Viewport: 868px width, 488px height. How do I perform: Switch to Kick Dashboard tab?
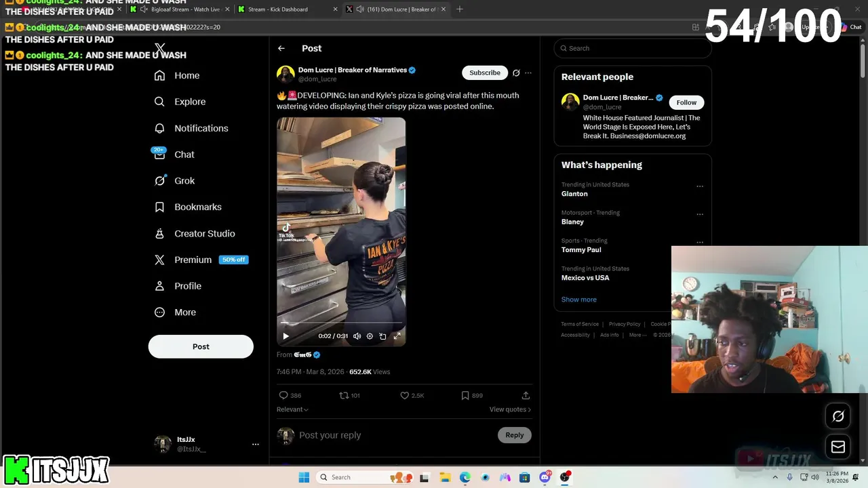(x=288, y=9)
